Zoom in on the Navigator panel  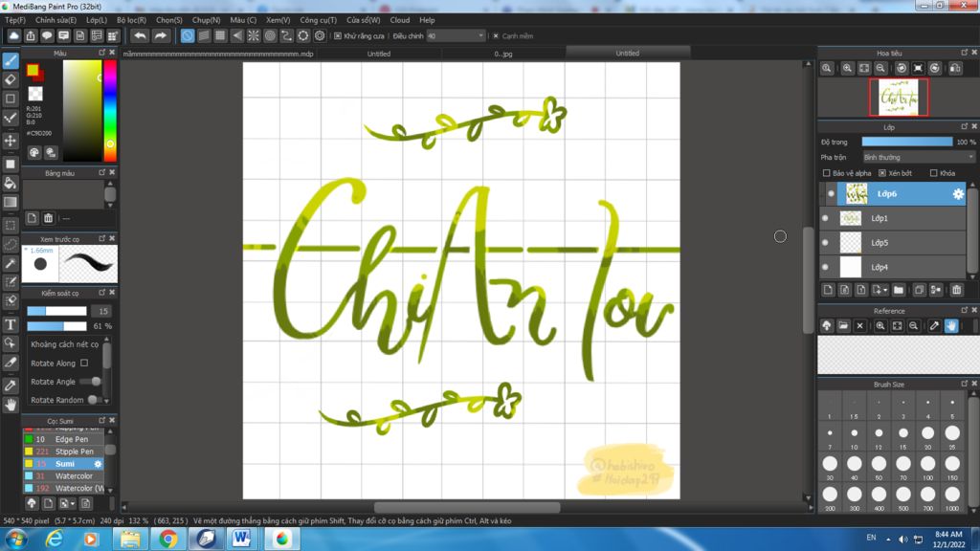point(847,68)
